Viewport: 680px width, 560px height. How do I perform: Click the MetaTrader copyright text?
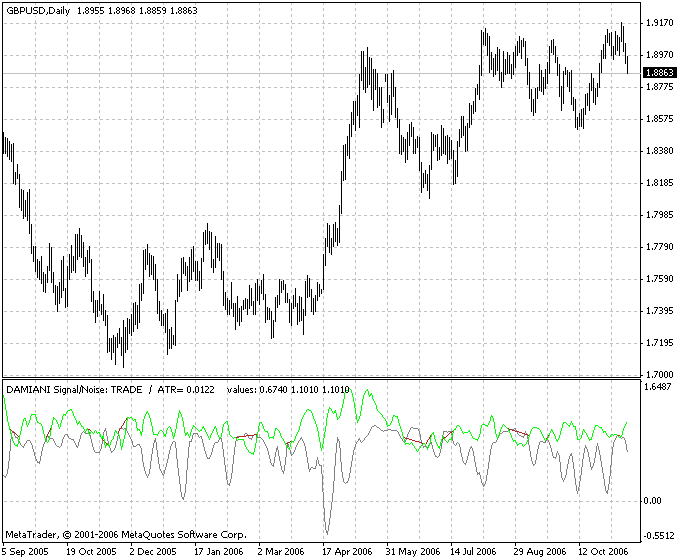pyautogui.click(x=125, y=535)
